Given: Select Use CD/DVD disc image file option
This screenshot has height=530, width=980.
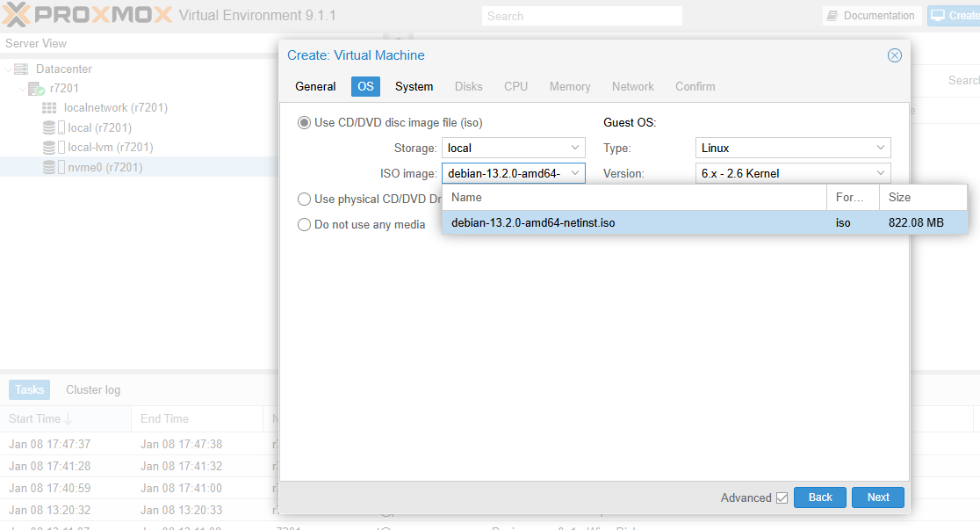Looking at the screenshot, I should [x=304, y=123].
